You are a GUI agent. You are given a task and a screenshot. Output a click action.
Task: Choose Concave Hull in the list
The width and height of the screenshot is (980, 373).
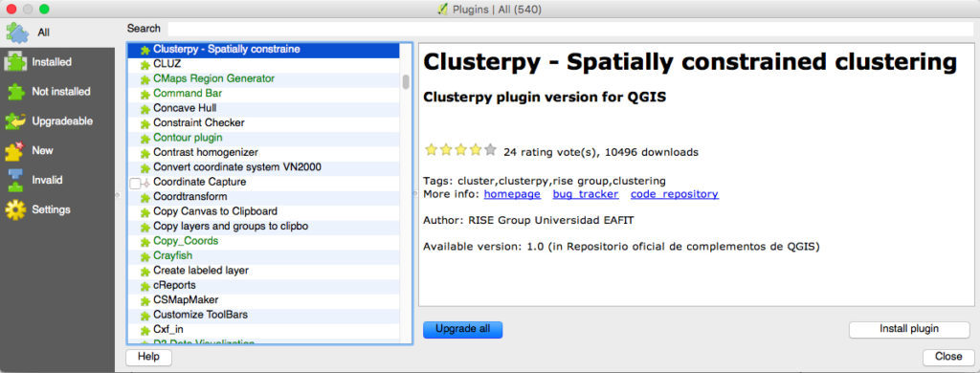(x=263, y=108)
